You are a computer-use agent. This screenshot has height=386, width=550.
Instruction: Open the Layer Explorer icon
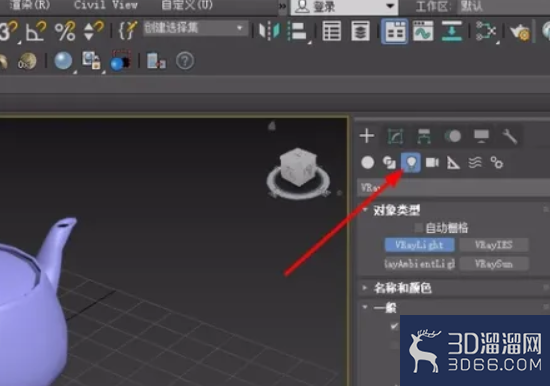click(x=360, y=31)
